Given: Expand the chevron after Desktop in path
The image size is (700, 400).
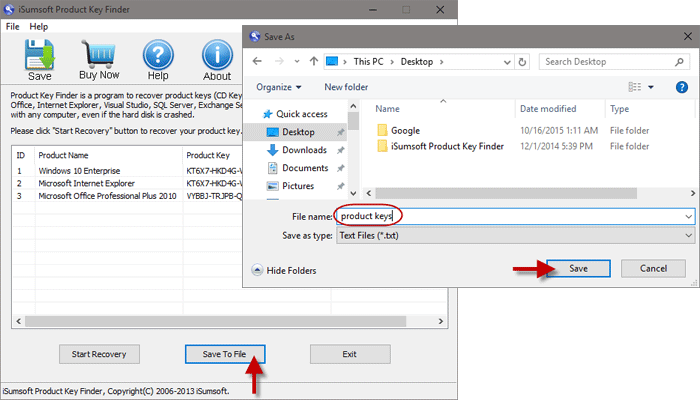Looking at the screenshot, I should click(442, 62).
